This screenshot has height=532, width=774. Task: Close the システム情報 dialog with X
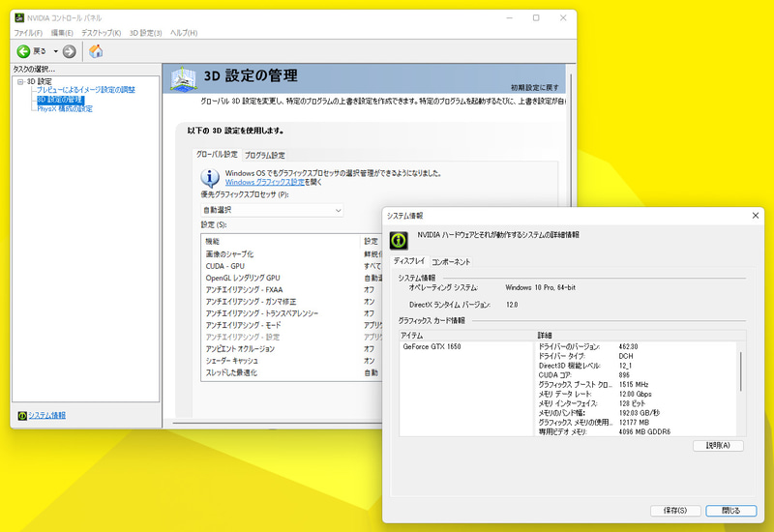tap(756, 216)
